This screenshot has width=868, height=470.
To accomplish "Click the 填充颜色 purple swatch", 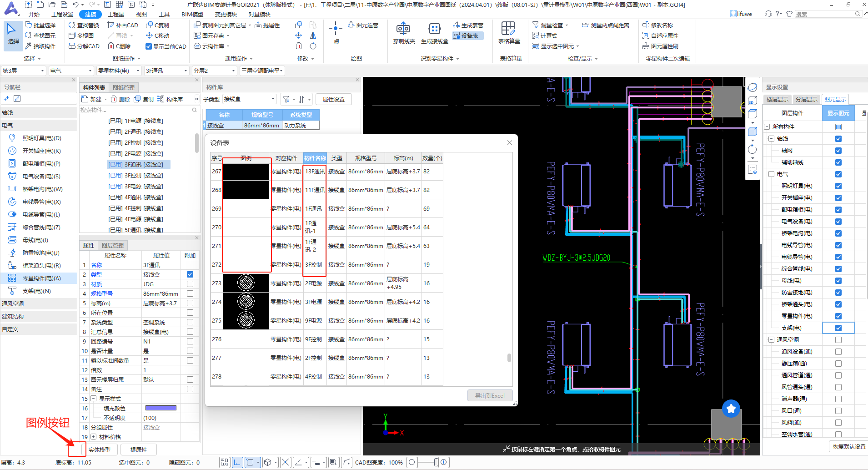I will click(x=161, y=408).
